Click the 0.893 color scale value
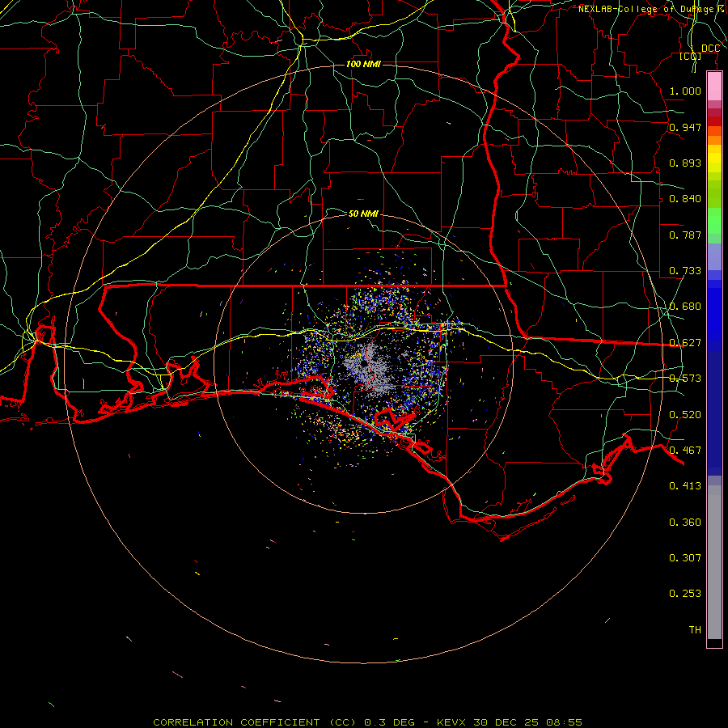This screenshot has height=728, width=728. [685, 163]
